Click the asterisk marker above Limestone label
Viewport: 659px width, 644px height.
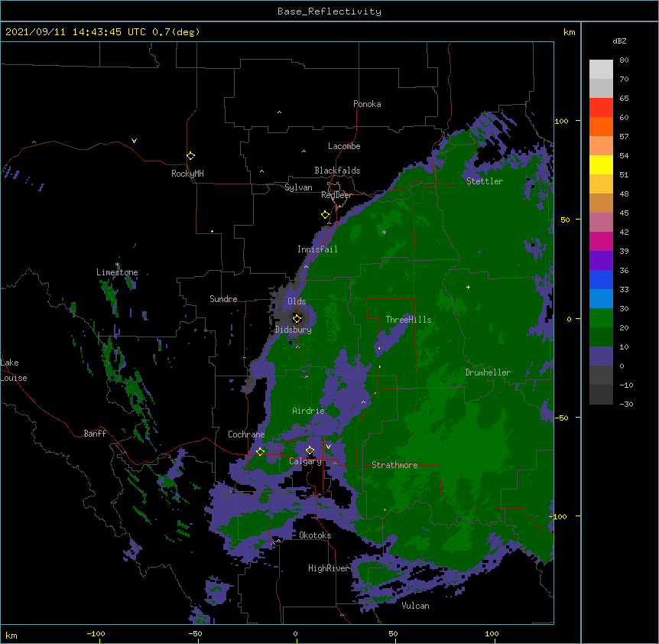coord(117,265)
